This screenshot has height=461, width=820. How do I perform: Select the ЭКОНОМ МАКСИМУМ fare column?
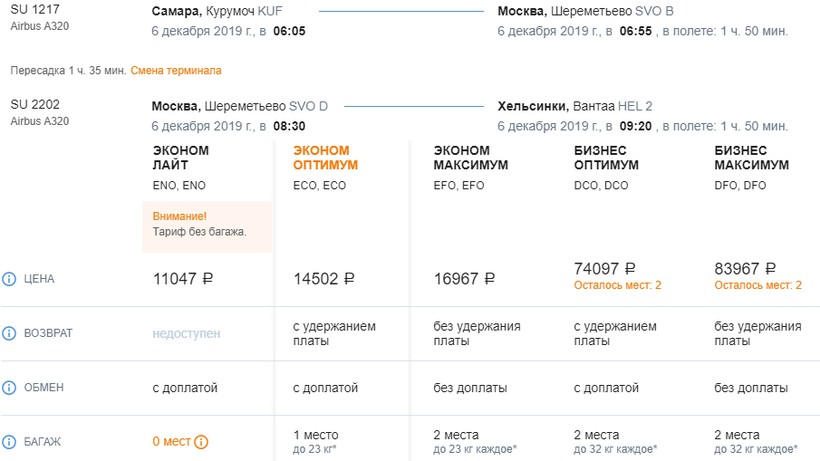point(471,157)
